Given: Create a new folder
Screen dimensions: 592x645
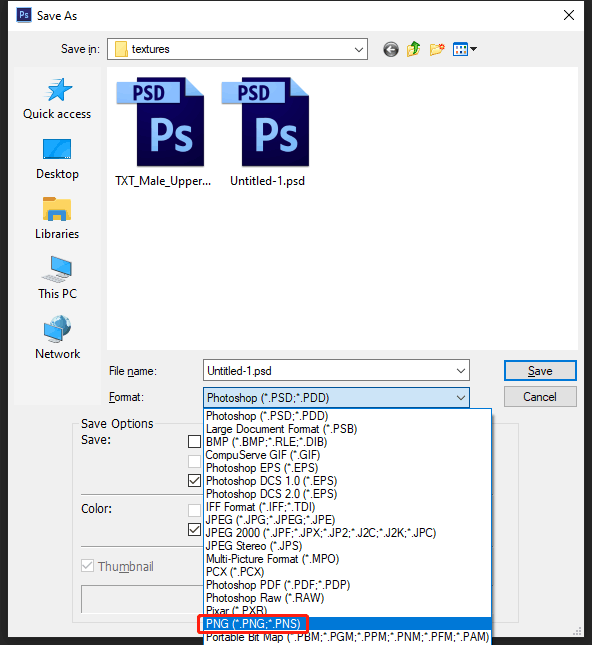Looking at the screenshot, I should 437,49.
